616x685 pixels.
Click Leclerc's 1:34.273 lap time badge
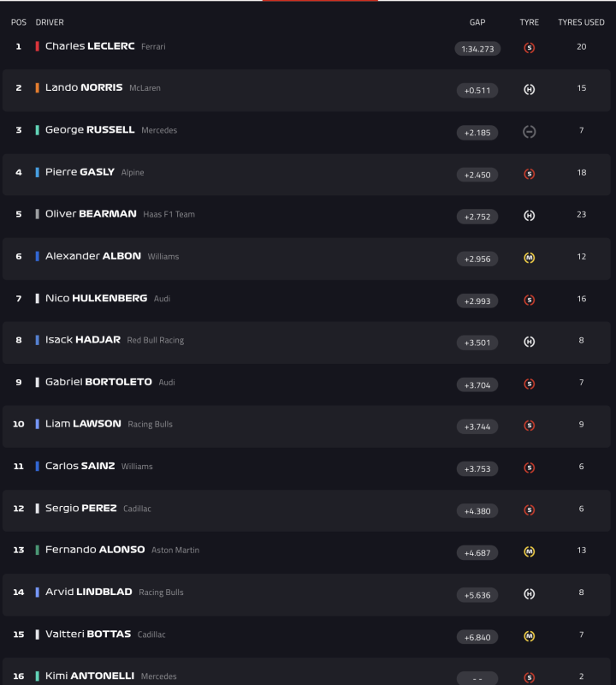(x=477, y=49)
